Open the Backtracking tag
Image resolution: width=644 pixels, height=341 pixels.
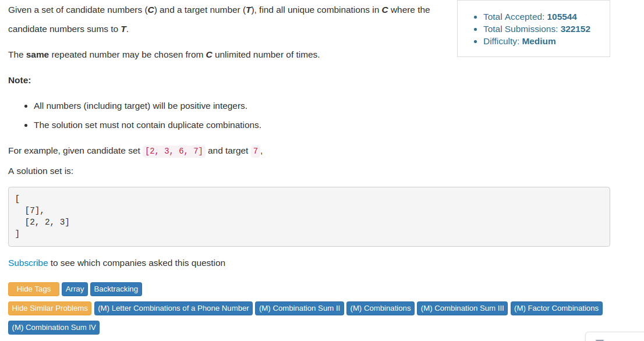click(116, 289)
